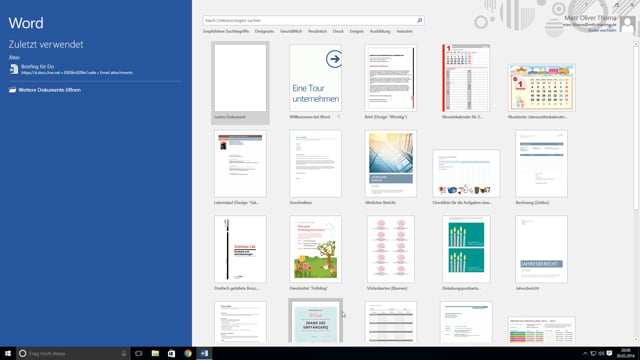Viewport: 640px width, 360px height.
Task: Select Designsets suggested search
Action: tap(264, 31)
